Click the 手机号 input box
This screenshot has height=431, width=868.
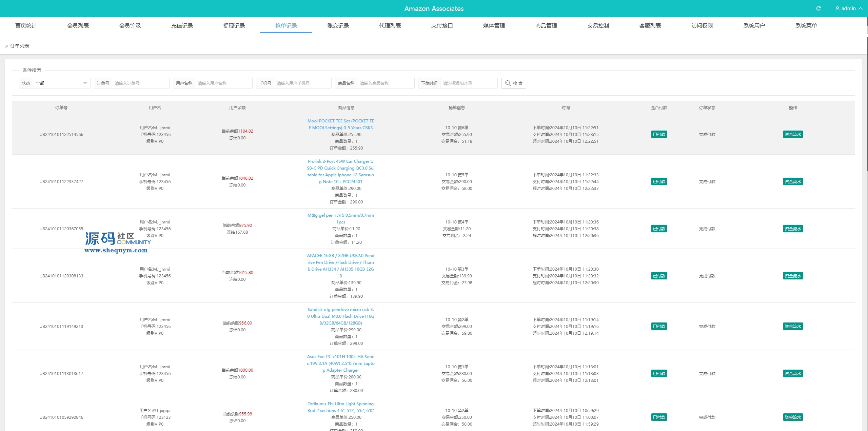pyautogui.click(x=302, y=83)
